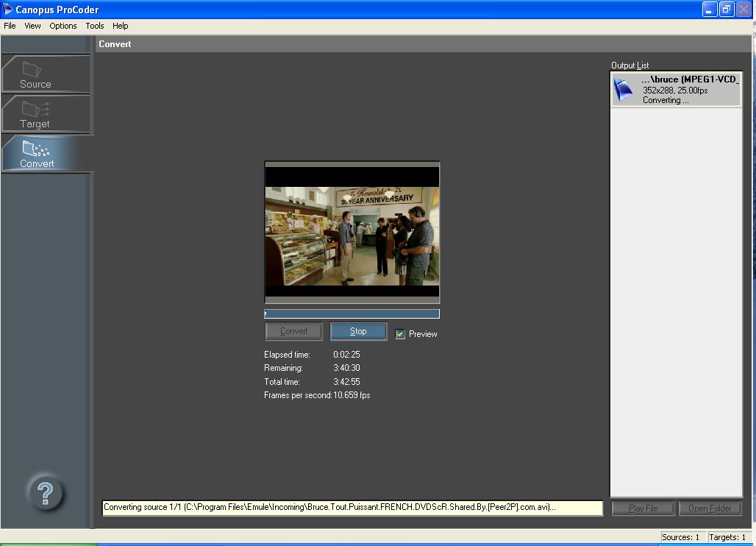Image resolution: width=756 pixels, height=546 pixels.
Task: Select the bruce MPEG1-VCD output entry text
Action: tap(689, 79)
